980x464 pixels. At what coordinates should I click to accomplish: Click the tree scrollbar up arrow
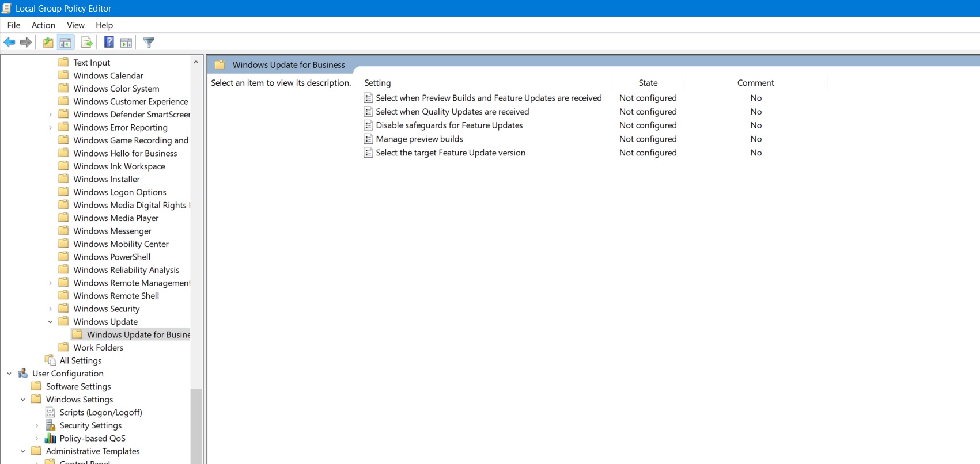point(196,62)
